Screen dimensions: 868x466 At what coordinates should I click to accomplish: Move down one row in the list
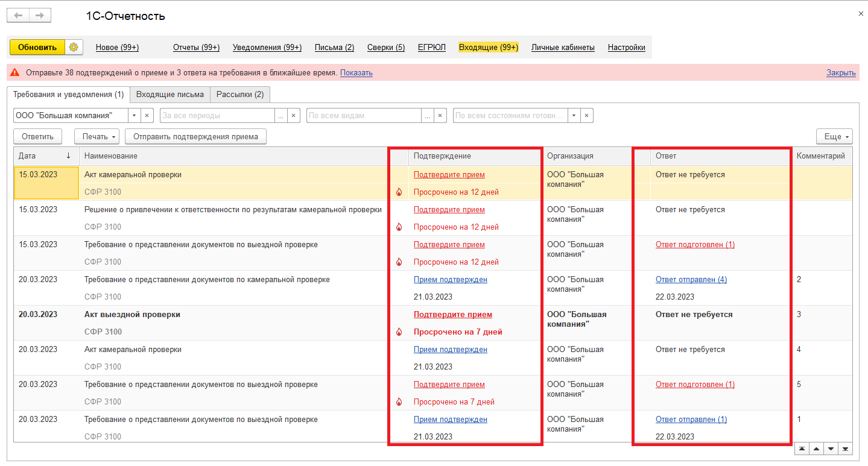point(831,449)
